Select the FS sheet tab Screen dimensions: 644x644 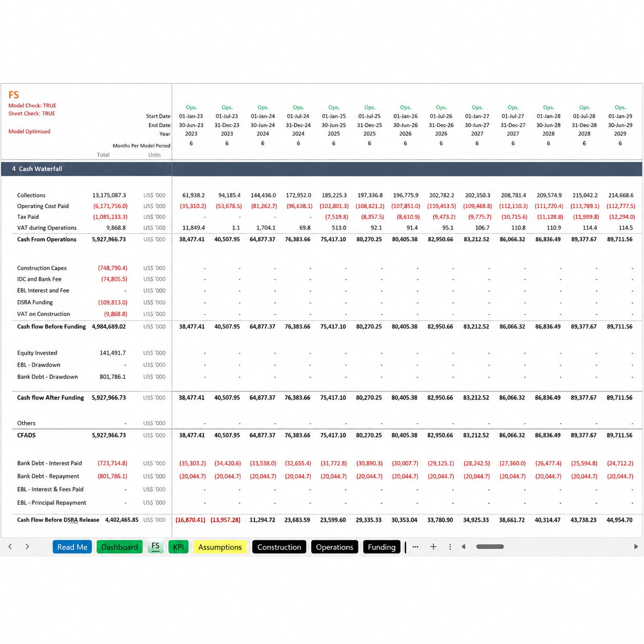(156, 546)
